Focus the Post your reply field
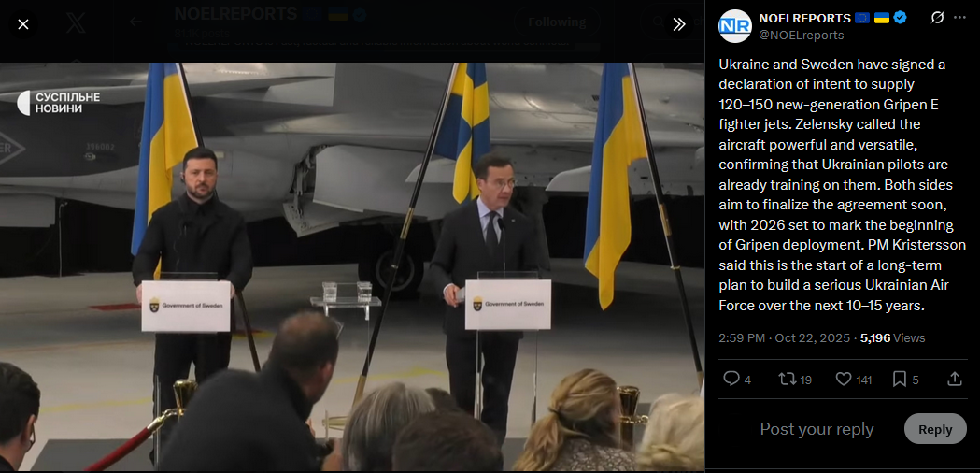This screenshot has height=473, width=980. pos(817,429)
